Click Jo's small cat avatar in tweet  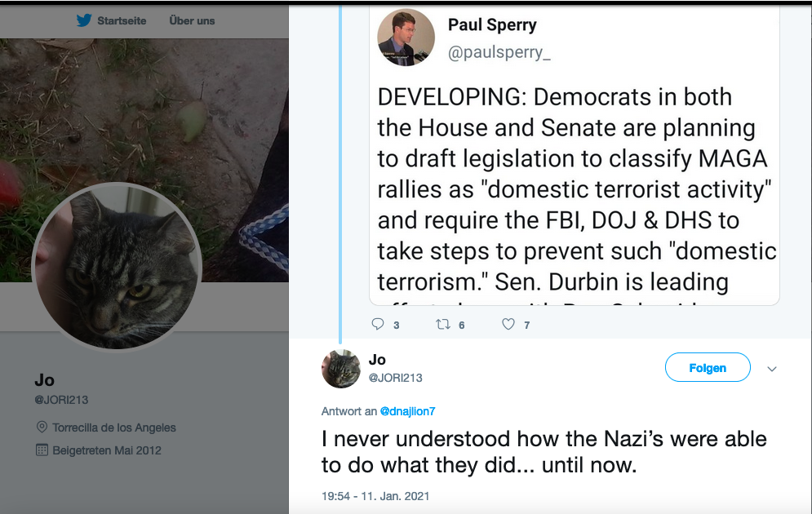coord(341,368)
